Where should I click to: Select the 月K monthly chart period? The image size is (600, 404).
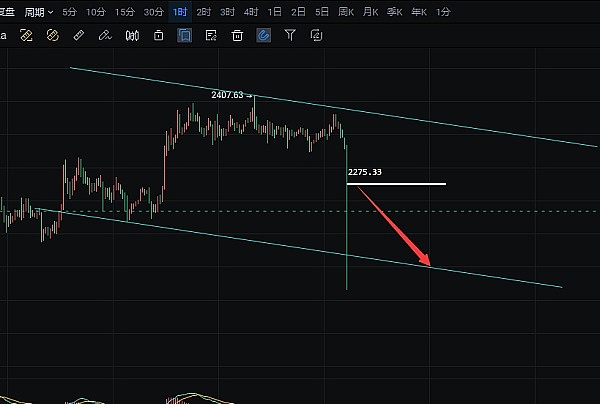click(370, 12)
